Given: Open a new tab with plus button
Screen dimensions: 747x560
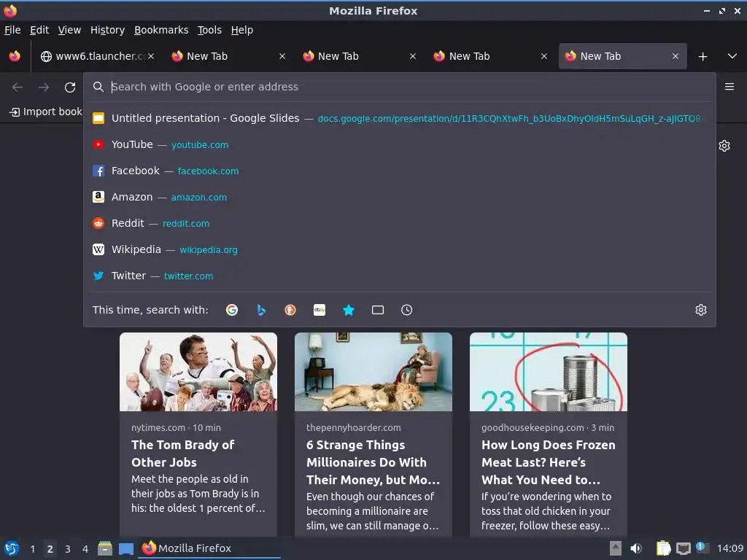Looking at the screenshot, I should click(703, 57).
